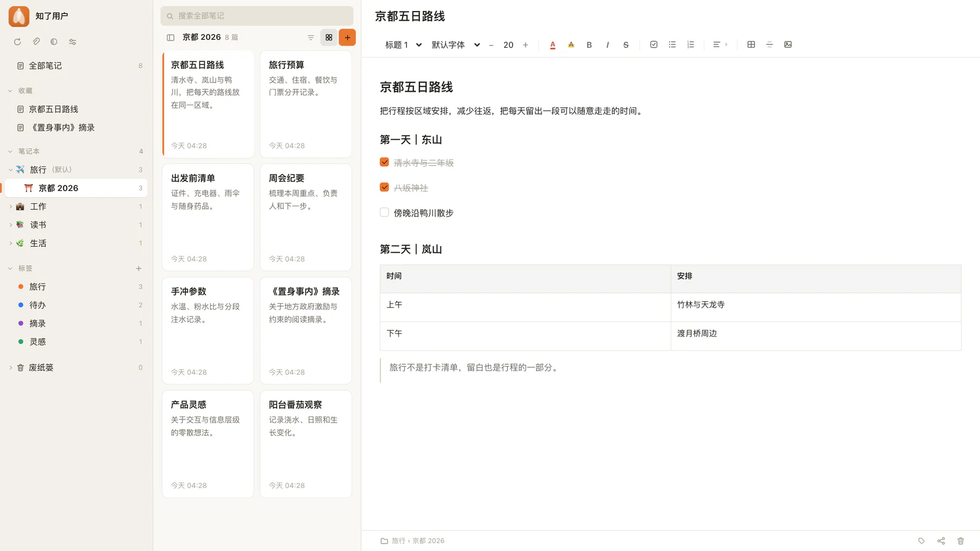The width and height of the screenshot is (980, 551).
Task: Insert a numbered list
Action: (690, 45)
